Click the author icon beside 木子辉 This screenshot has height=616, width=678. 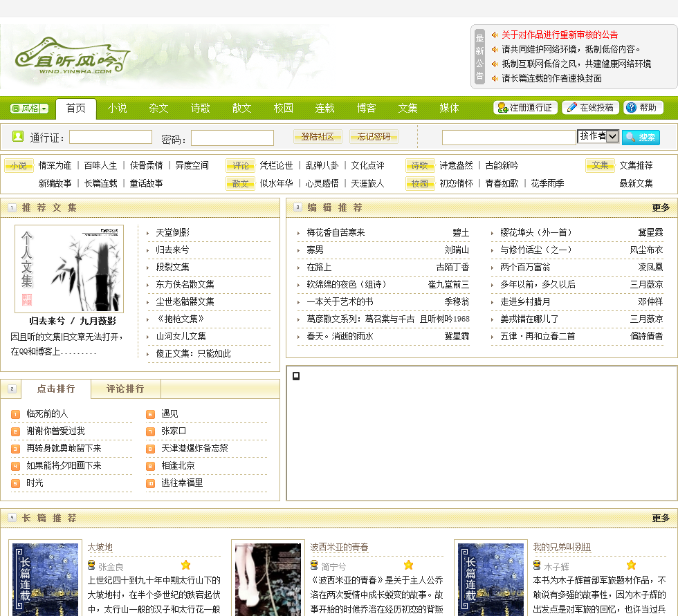(x=537, y=565)
